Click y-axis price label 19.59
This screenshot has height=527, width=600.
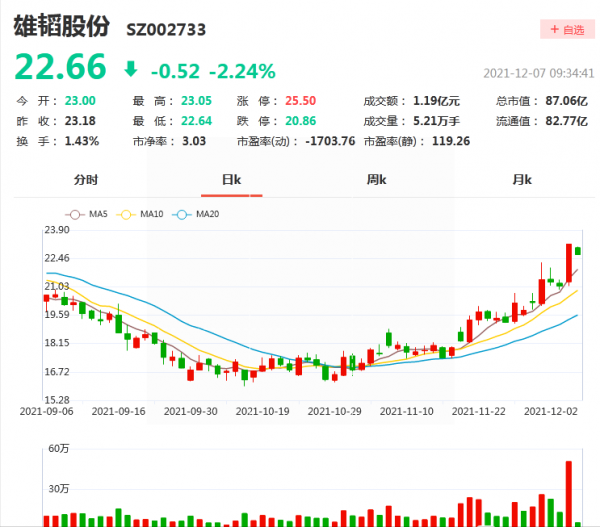(x=57, y=315)
